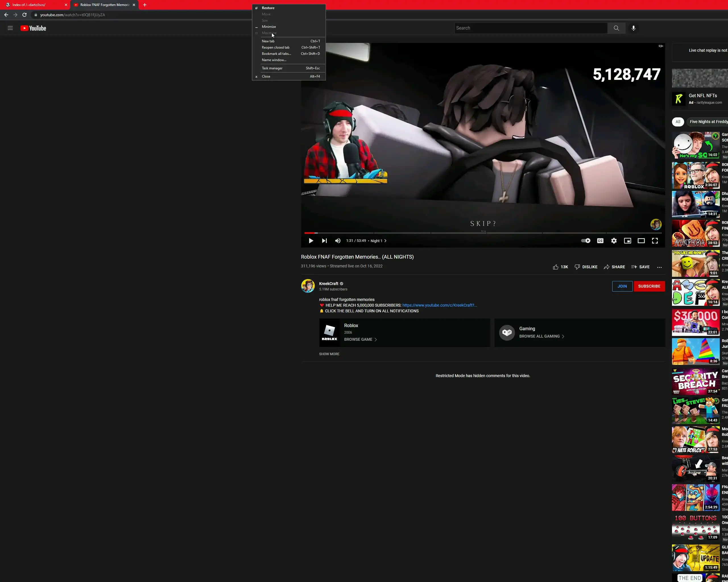The image size is (728, 582).
Task: Toggle closed captions on the video
Action: pyautogui.click(x=600, y=241)
